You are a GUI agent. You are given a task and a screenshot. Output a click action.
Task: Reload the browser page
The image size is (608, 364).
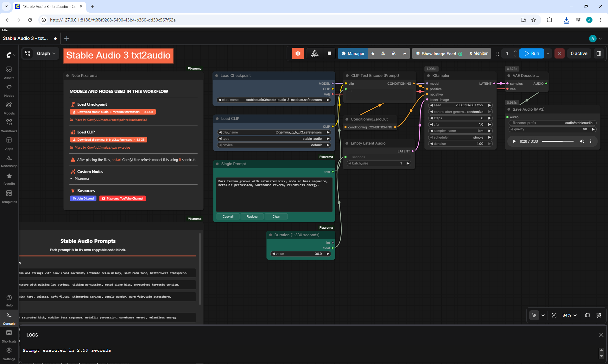point(30,20)
